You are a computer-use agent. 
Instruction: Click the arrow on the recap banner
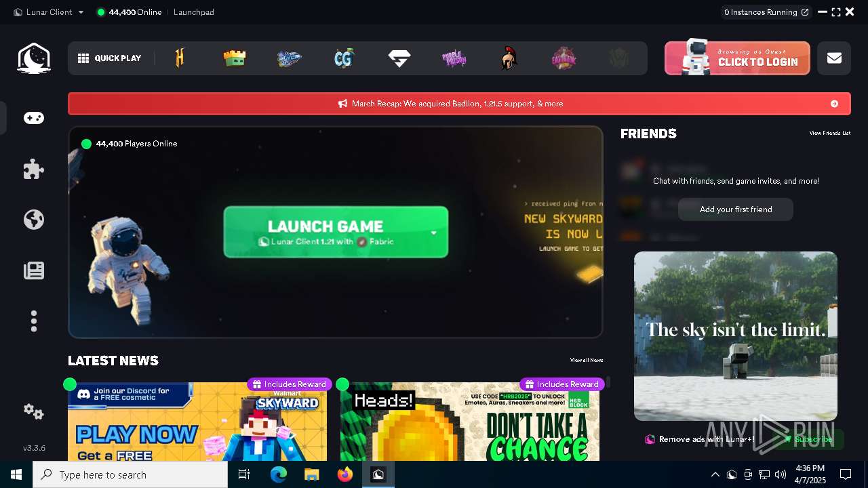[x=834, y=104]
